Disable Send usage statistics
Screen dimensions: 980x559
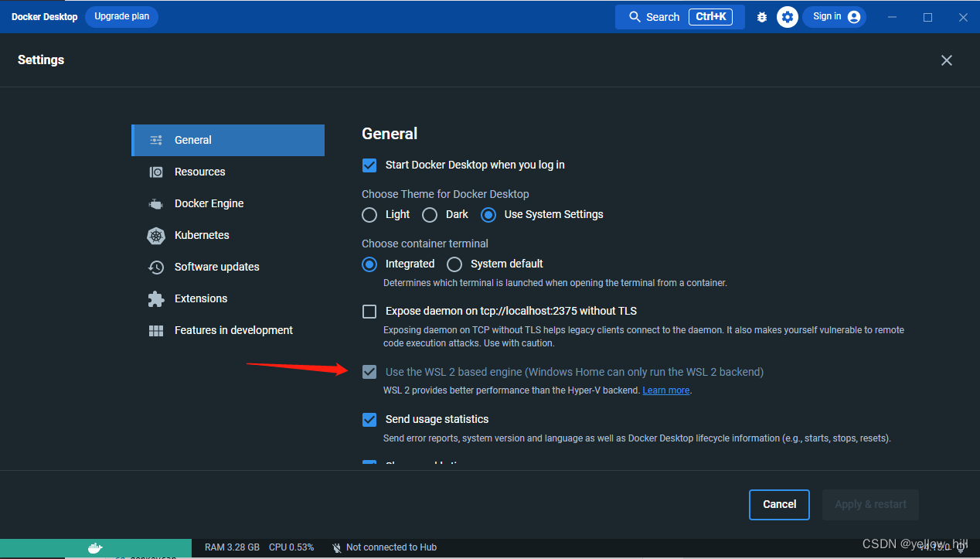[369, 419]
